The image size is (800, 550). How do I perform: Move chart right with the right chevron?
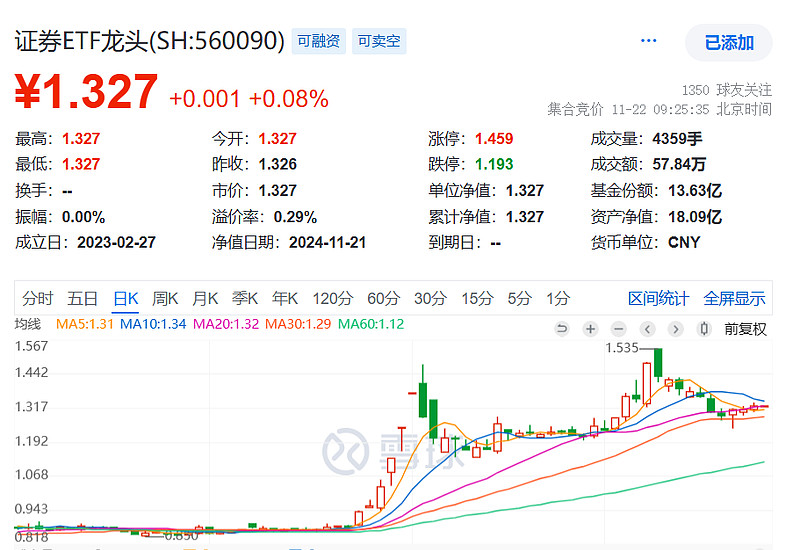[676, 329]
